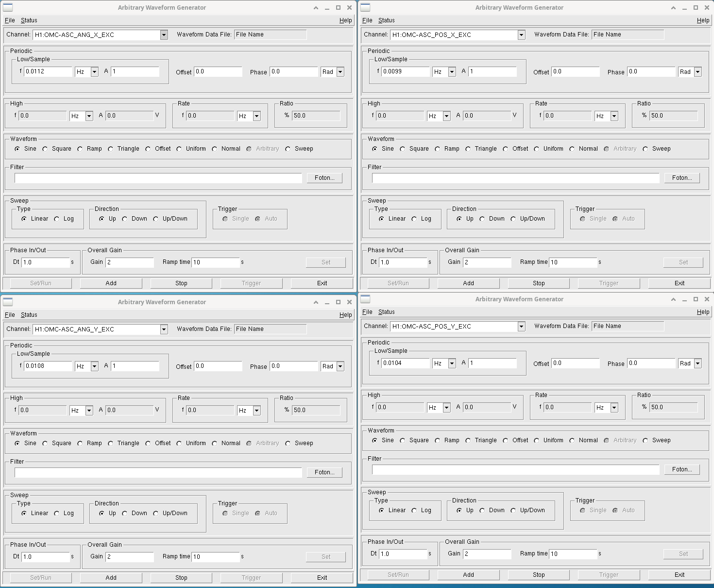Open Phase unit Rad dropdown in POS_X window
Screen dimensions: 714x588
[697, 72]
